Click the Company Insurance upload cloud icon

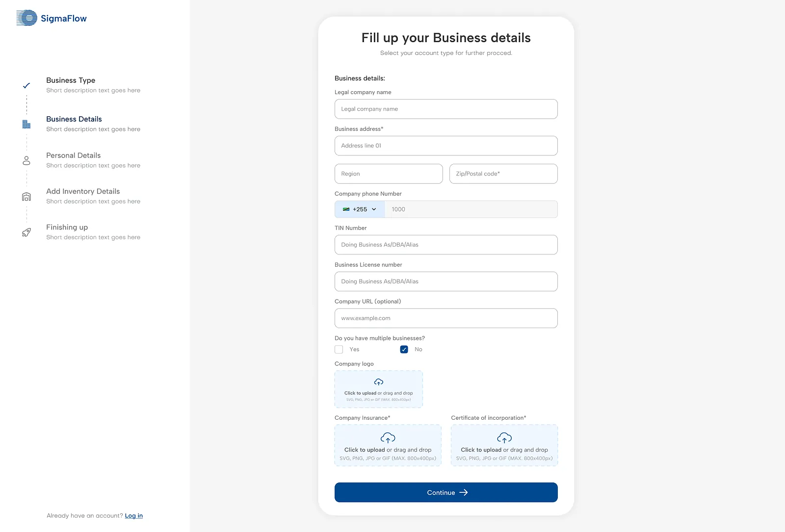coord(388,437)
